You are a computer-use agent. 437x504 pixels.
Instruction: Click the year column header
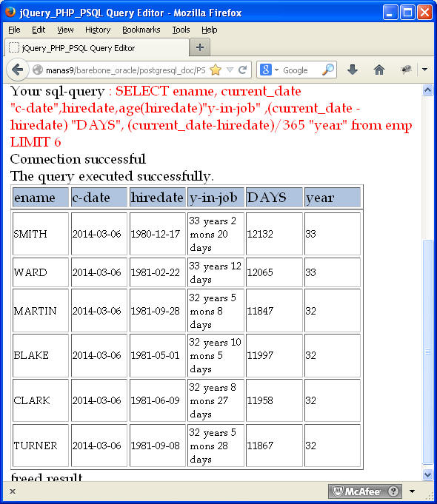click(x=333, y=198)
